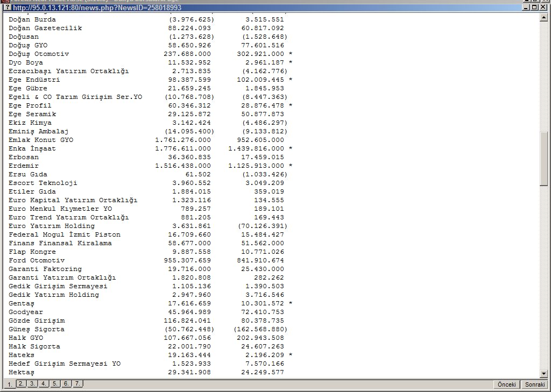
Task: Click the Ford Otomotiv row name
Action: [37, 261]
